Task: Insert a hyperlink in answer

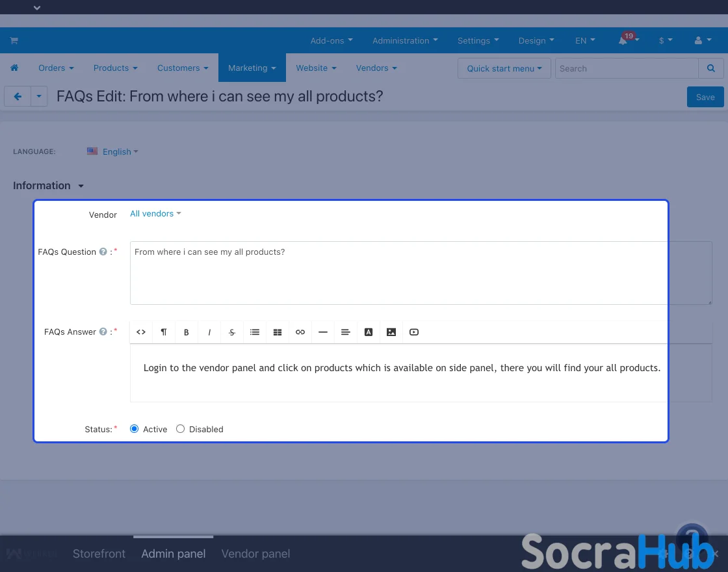Action: 300,332
